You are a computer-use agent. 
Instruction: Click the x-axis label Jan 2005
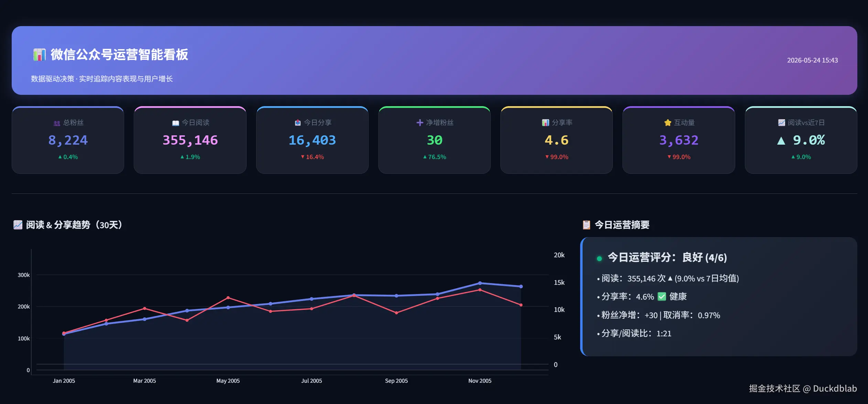click(x=64, y=381)
